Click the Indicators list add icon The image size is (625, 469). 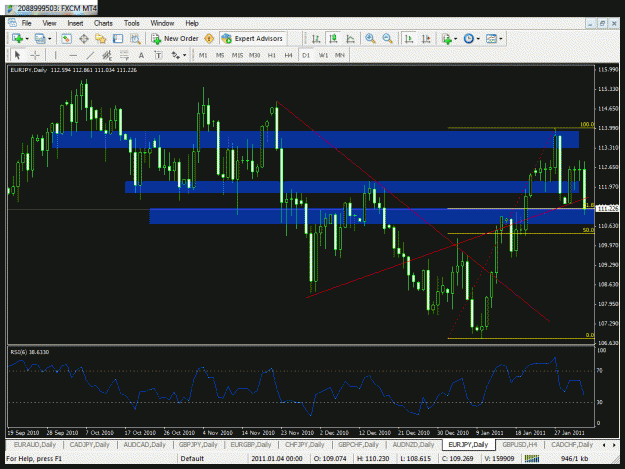tap(446, 39)
